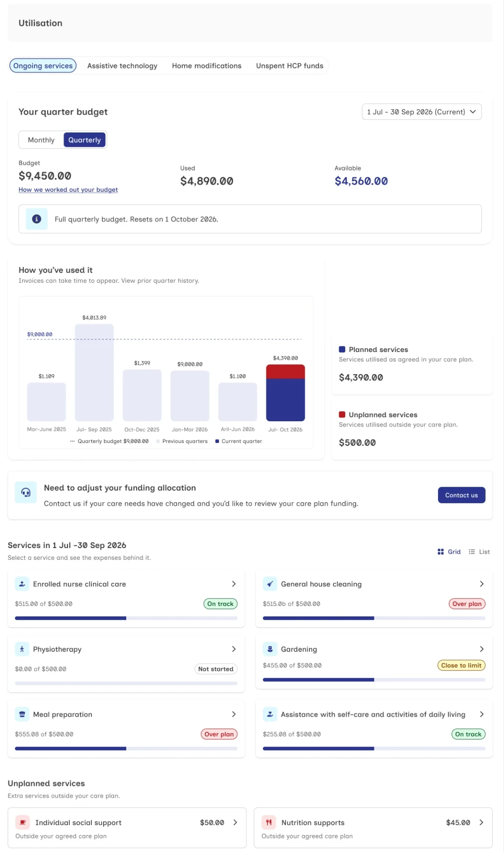Expand Meal preparation chevron

[234, 714]
